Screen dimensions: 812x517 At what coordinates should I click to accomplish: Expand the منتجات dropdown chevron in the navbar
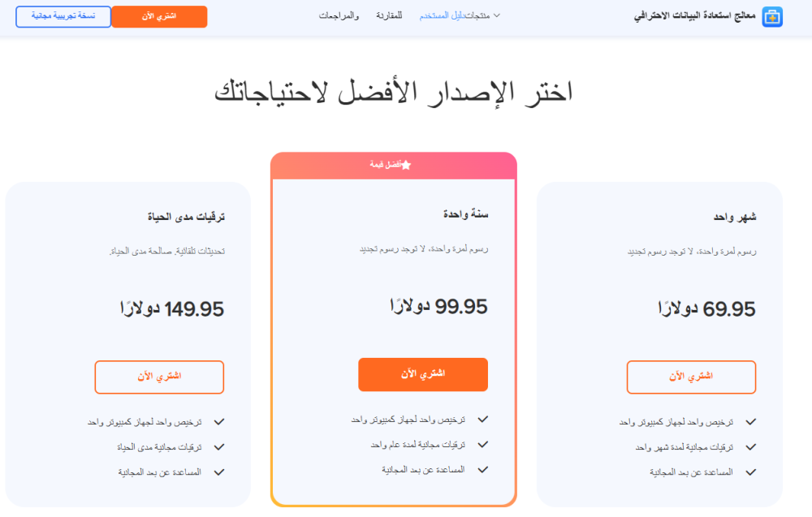tap(497, 15)
